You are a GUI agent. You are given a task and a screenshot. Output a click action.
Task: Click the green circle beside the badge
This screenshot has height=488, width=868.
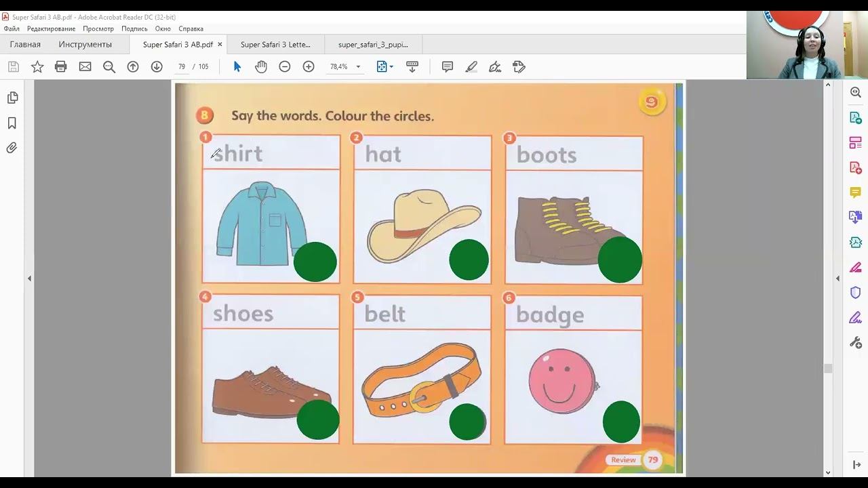click(621, 422)
